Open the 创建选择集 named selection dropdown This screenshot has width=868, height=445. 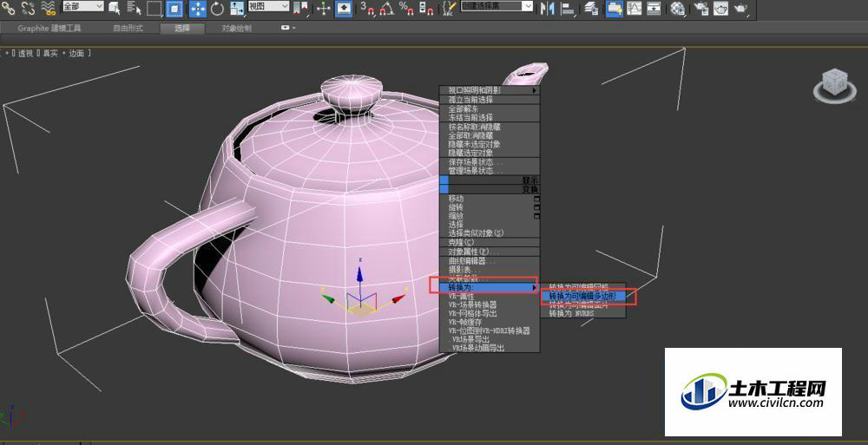click(x=496, y=6)
